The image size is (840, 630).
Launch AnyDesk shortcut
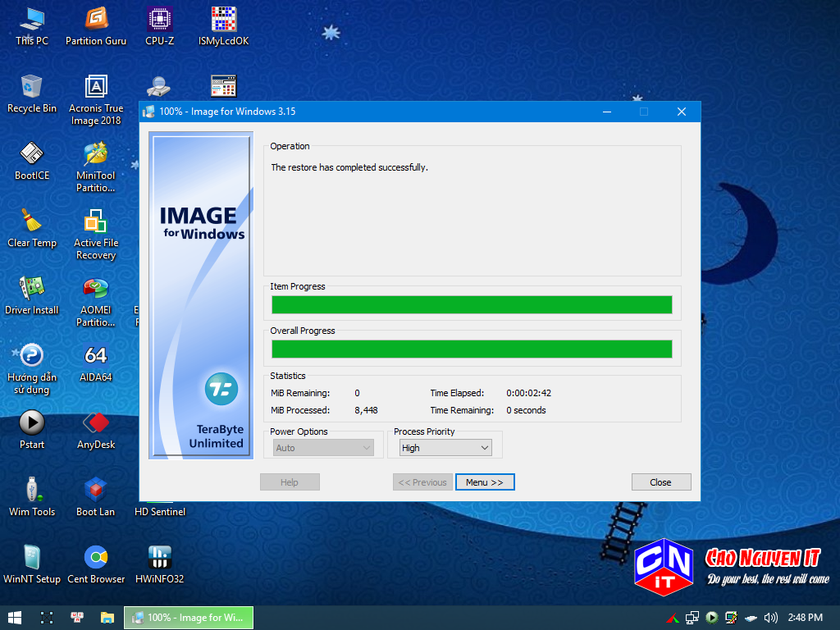point(96,430)
